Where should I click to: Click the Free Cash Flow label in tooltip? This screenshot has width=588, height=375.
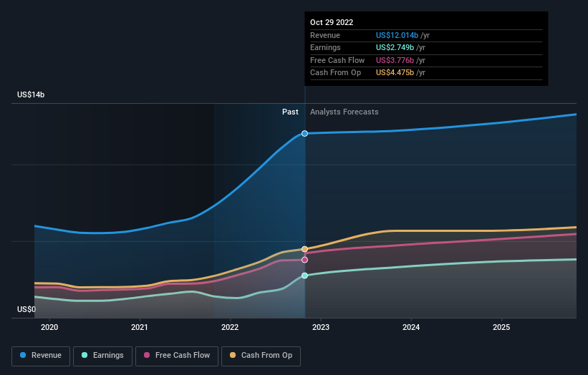point(337,60)
